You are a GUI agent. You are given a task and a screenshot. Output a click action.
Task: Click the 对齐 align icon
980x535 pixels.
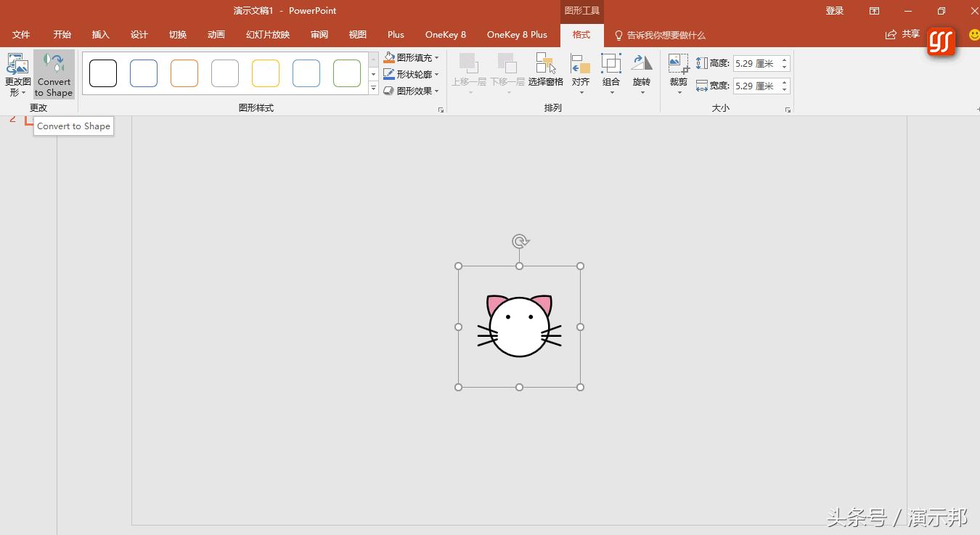pyautogui.click(x=580, y=64)
